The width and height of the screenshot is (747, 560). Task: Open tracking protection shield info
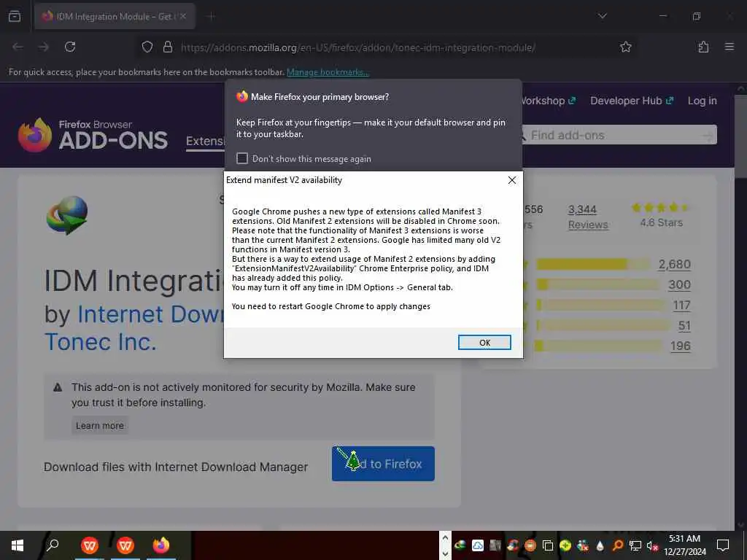147,47
